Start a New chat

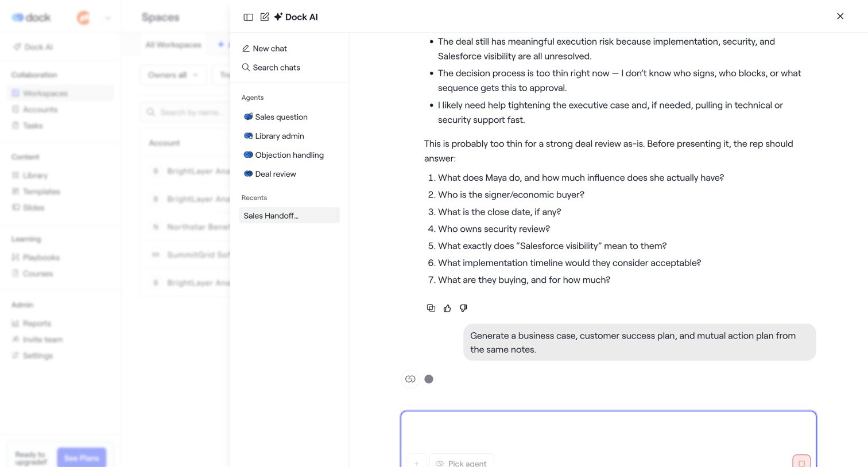265,49
